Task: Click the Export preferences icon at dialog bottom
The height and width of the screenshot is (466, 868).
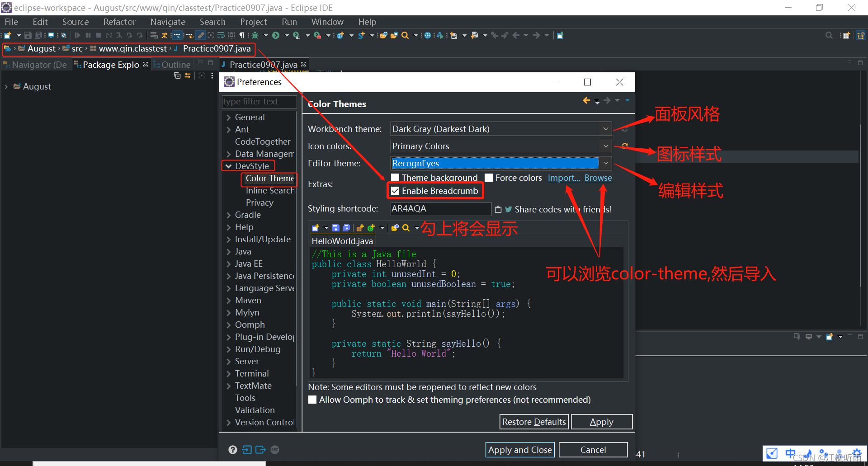Action: (261, 450)
